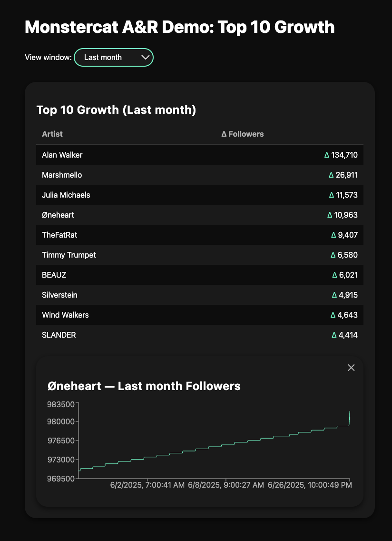Click the 6,580 followers delta value
Image resolution: width=392 pixels, height=541 pixels.
[344, 255]
